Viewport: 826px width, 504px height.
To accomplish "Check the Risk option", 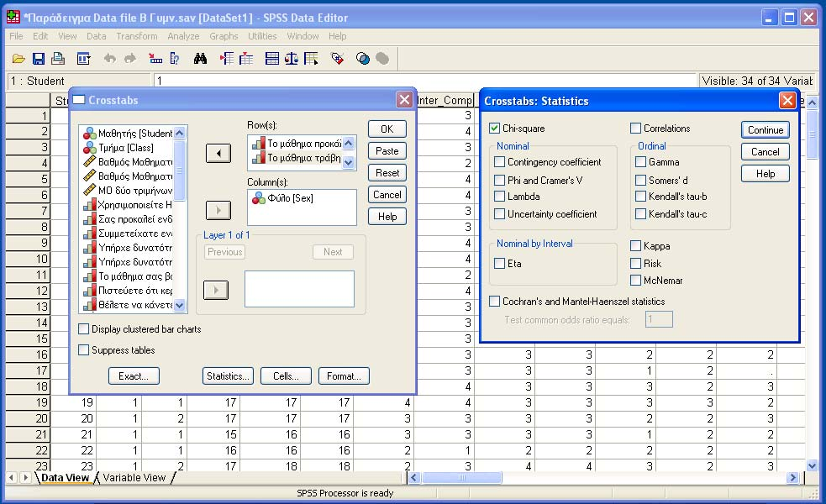I will coord(636,263).
